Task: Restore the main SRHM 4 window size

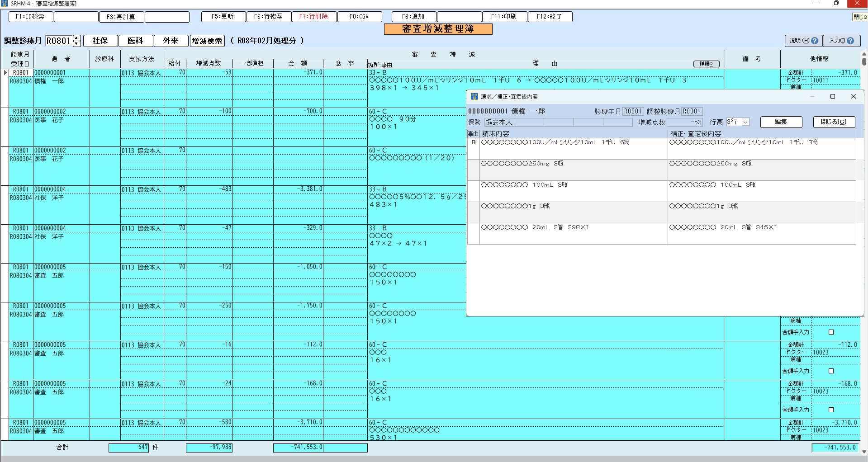Action: point(836,3)
